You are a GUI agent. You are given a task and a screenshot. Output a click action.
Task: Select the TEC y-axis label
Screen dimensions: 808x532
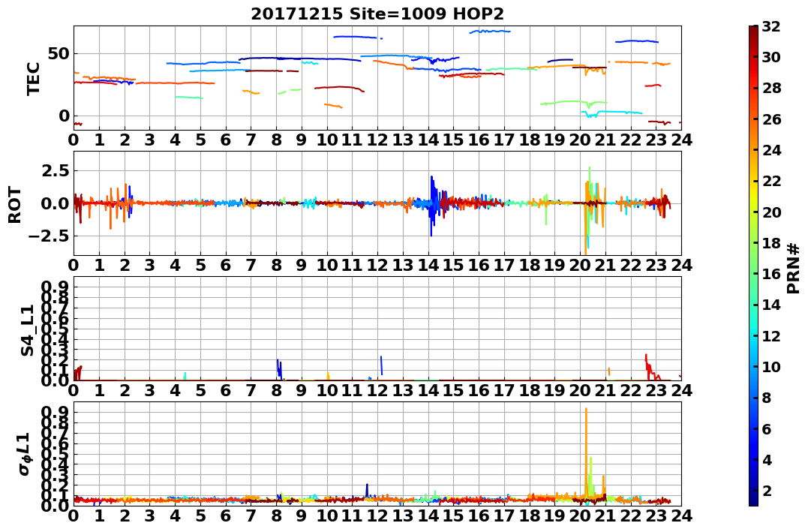pos(33,78)
